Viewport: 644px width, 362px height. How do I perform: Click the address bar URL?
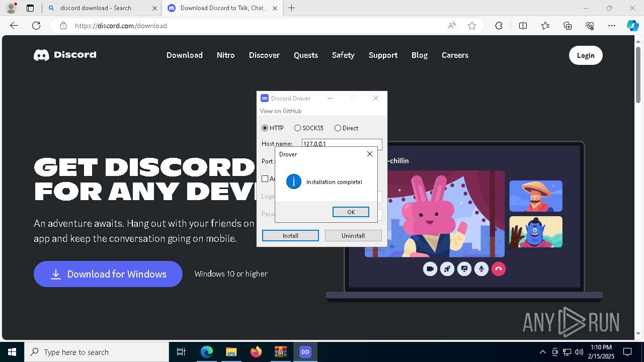tap(121, 26)
